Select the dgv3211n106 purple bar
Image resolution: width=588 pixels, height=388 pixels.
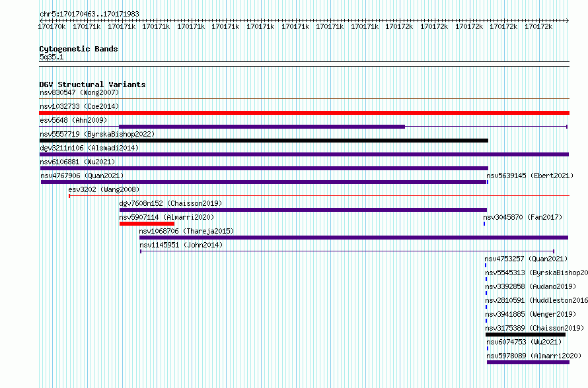click(x=304, y=154)
